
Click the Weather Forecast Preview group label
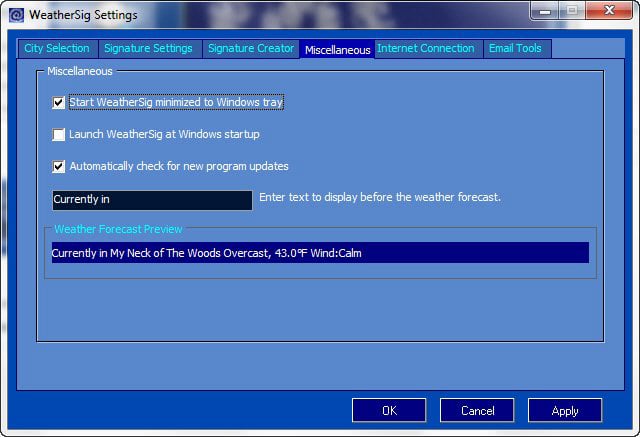(118, 229)
